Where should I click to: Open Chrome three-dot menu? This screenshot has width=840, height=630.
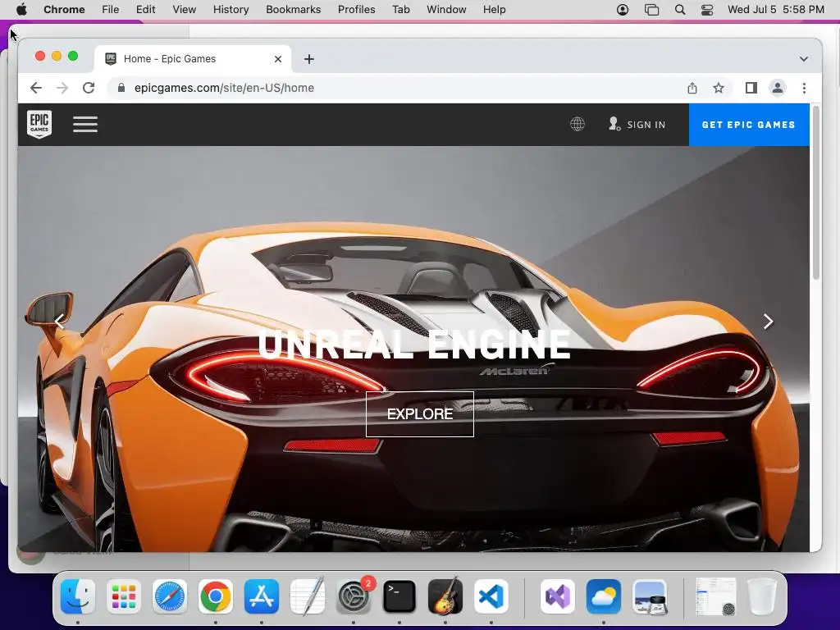[x=804, y=88]
